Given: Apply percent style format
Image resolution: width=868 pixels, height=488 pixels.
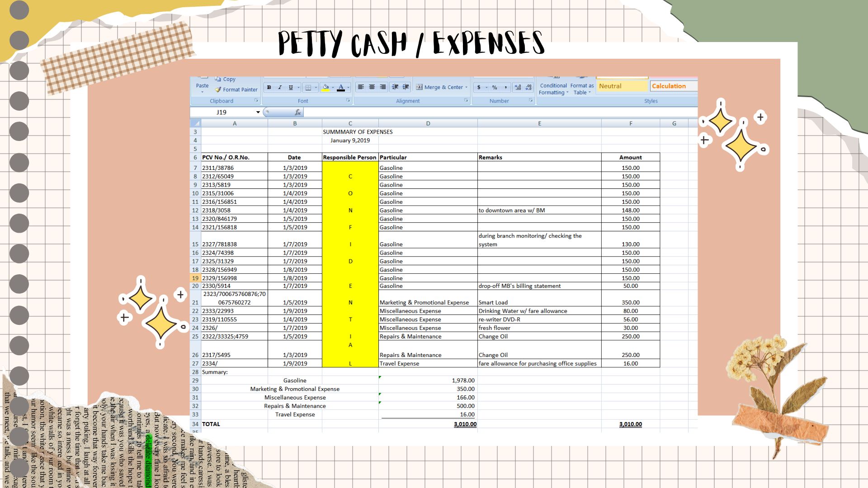Looking at the screenshot, I should tap(495, 87).
